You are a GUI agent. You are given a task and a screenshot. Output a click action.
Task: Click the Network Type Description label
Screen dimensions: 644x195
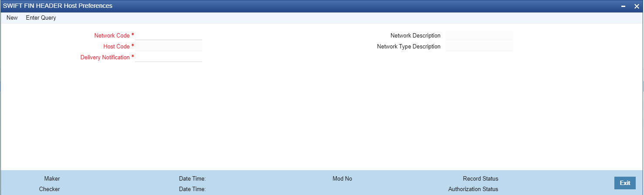[409, 46]
